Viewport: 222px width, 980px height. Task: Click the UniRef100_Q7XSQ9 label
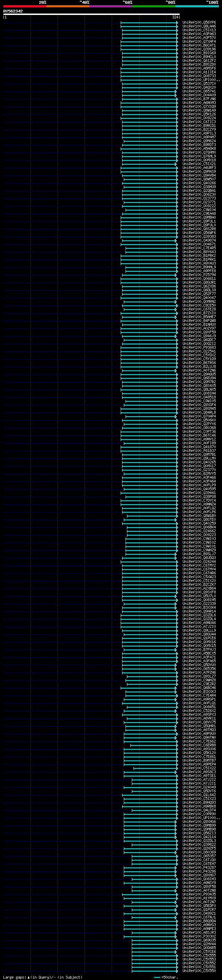pyautogui.click(x=199, y=106)
